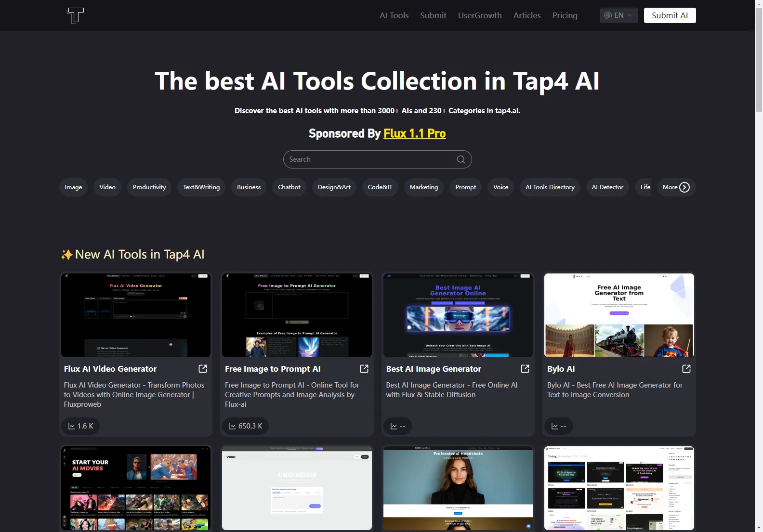This screenshot has height=532, width=763.
Task: Select the Design&Art category
Action: point(334,187)
